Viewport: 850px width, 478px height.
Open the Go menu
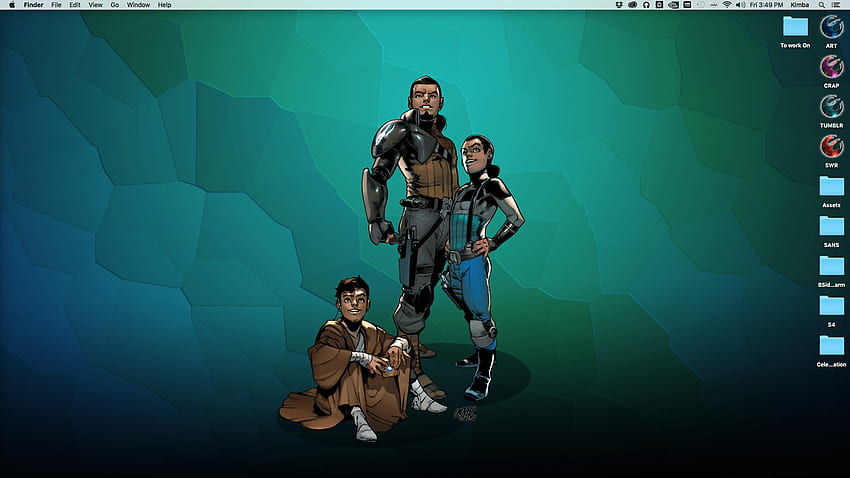click(x=115, y=5)
